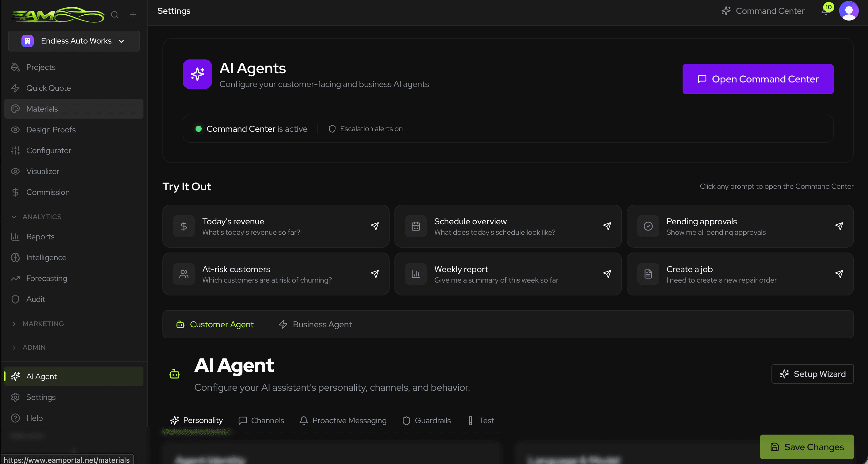
Task: Click the Forecasting trend icon
Action: click(15, 279)
